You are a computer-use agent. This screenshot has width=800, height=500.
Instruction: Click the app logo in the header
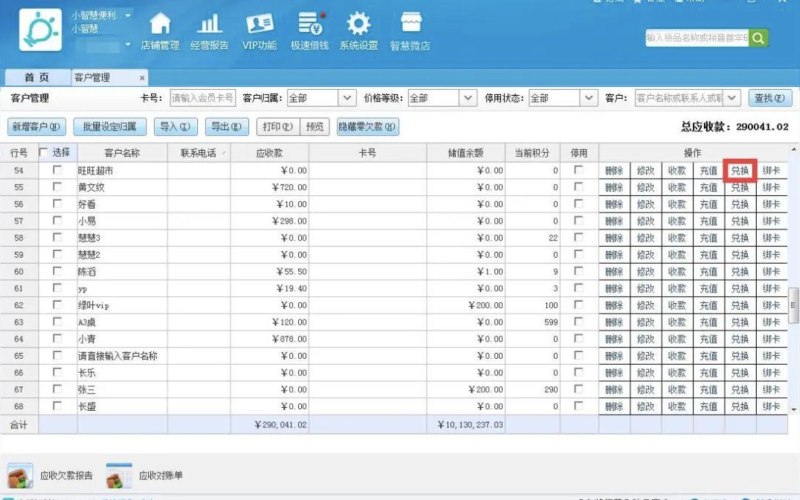pos(40,30)
